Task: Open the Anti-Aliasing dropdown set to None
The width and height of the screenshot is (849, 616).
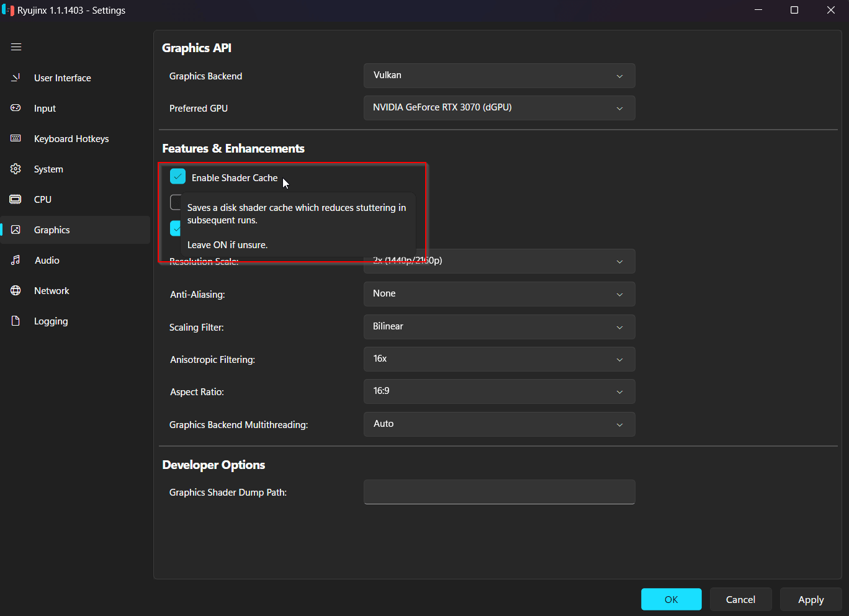Action: [x=499, y=294]
